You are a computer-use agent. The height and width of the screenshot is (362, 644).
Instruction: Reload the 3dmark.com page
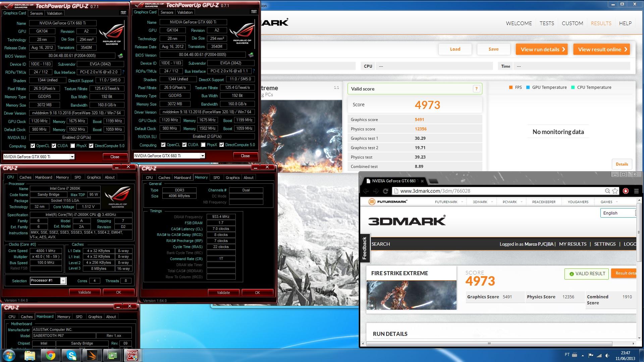[x=385, y=191]
